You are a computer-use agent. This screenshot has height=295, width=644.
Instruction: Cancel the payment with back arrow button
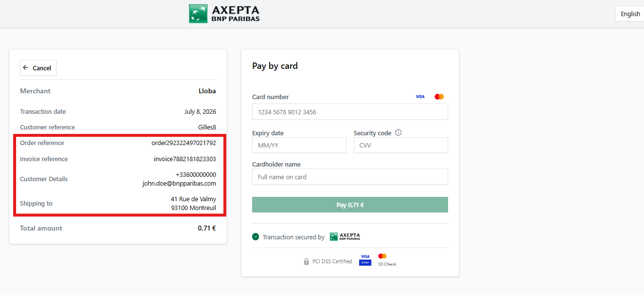38,68
